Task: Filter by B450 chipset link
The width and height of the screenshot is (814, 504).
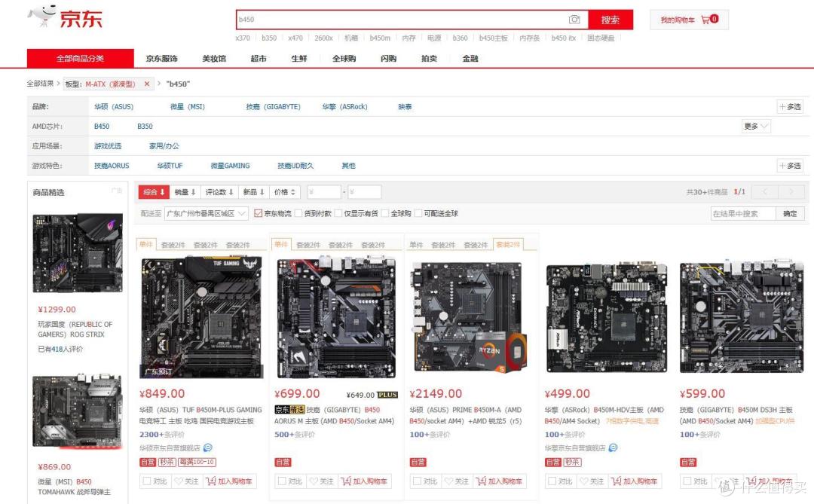Action: 102,126
